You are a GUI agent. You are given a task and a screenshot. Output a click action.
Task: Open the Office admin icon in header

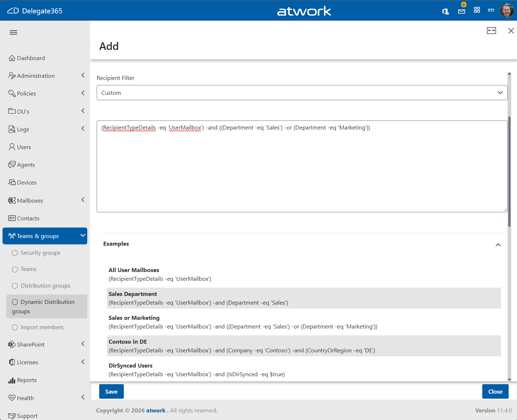pyautogui.click(x=446, y=11)
